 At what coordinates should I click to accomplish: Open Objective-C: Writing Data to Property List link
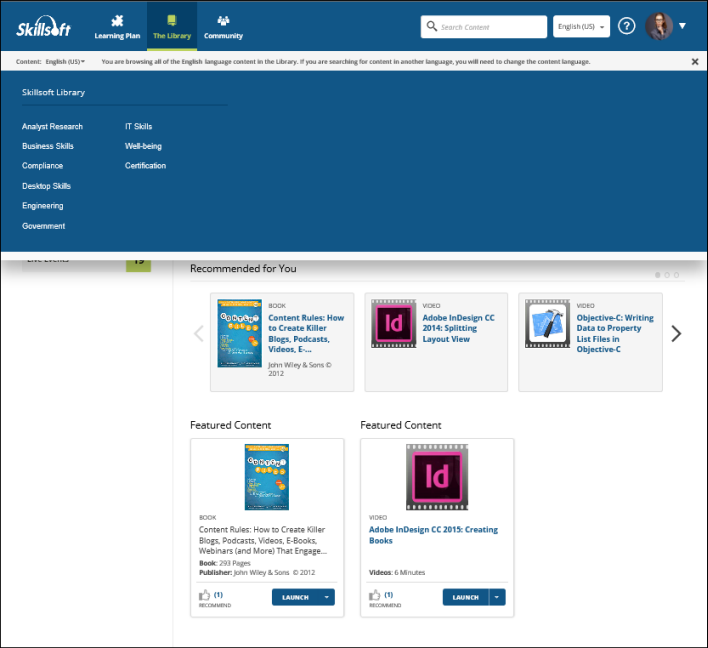pos(615,333)
